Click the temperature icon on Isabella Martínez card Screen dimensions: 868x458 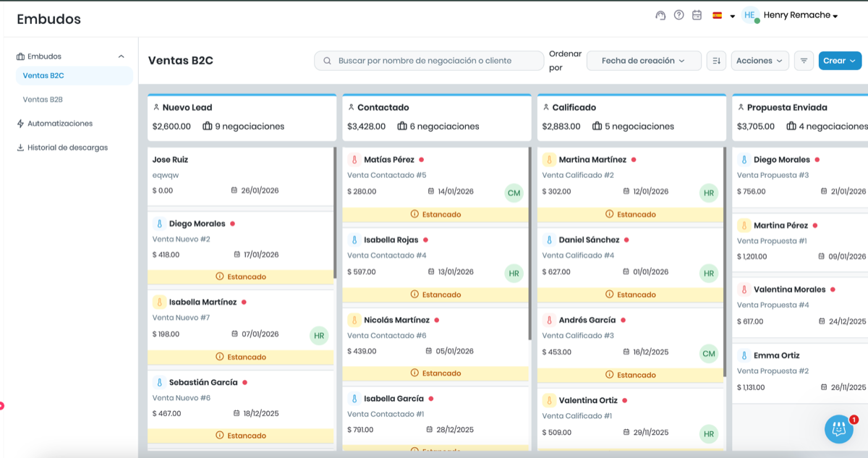159,302
